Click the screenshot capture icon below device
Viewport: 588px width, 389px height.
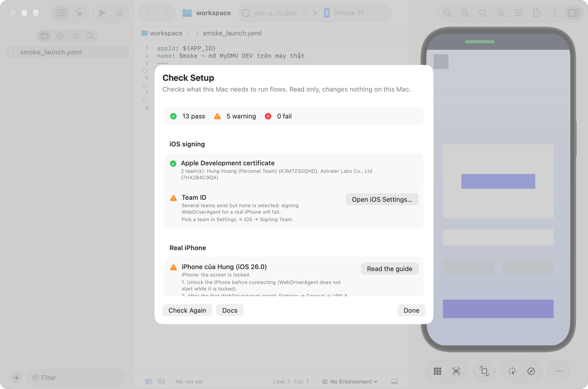[456, 371]
